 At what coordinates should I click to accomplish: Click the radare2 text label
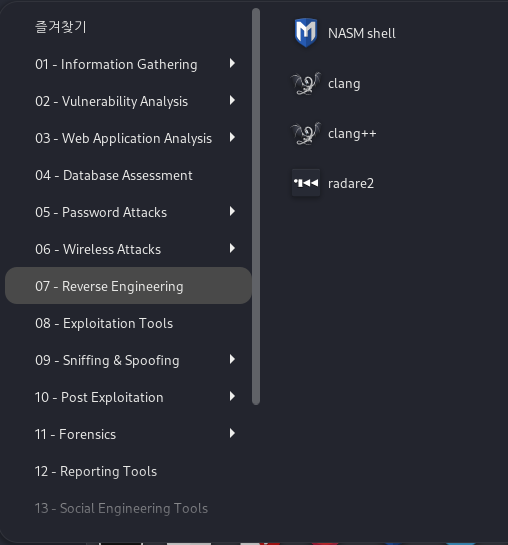[x=351, y=184]
